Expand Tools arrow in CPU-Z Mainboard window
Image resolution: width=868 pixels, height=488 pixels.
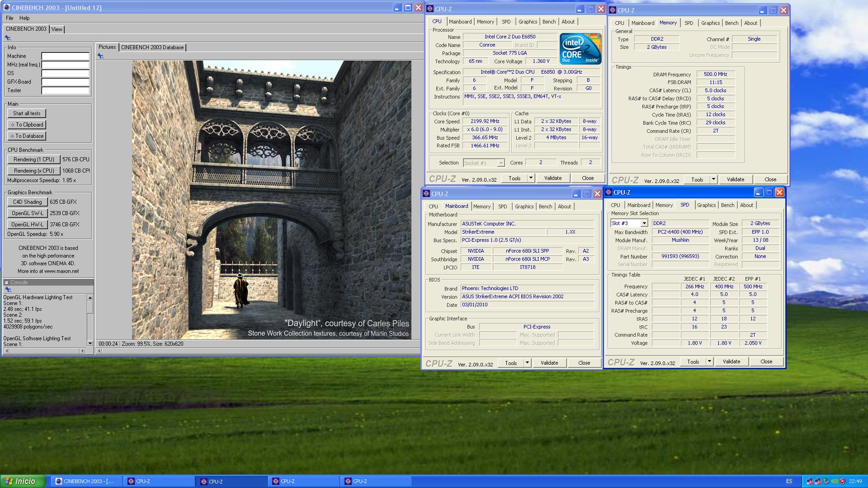(x=527, y=363)
